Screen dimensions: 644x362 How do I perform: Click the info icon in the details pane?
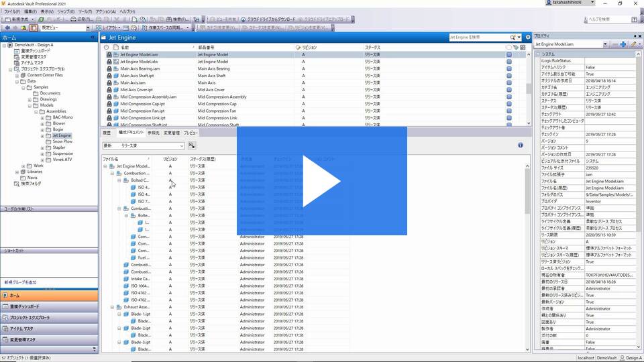tap(521, 145)
